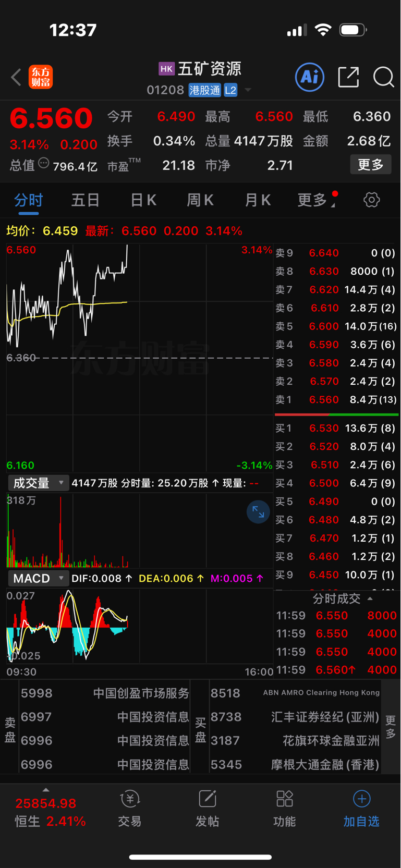Tap the 总值 info bubble icon
The width and height of the screenshot is (401, 868).
[44, 164]
